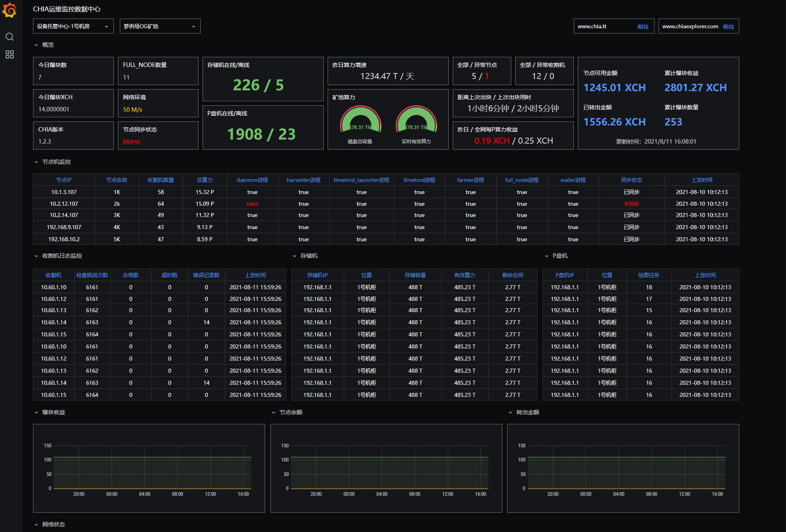786x532 pixels.
Task: Collapse the 存储机 row section
Action: click(x=305, y=256)
